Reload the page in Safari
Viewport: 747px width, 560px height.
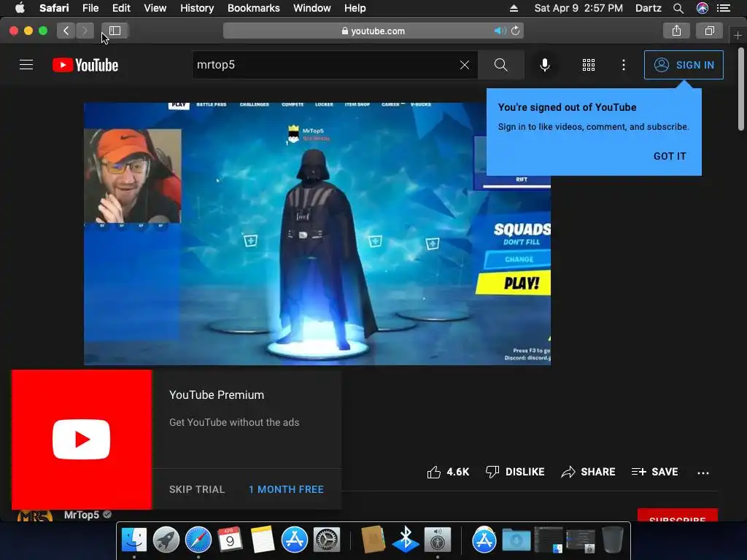[x=516, y=31]
